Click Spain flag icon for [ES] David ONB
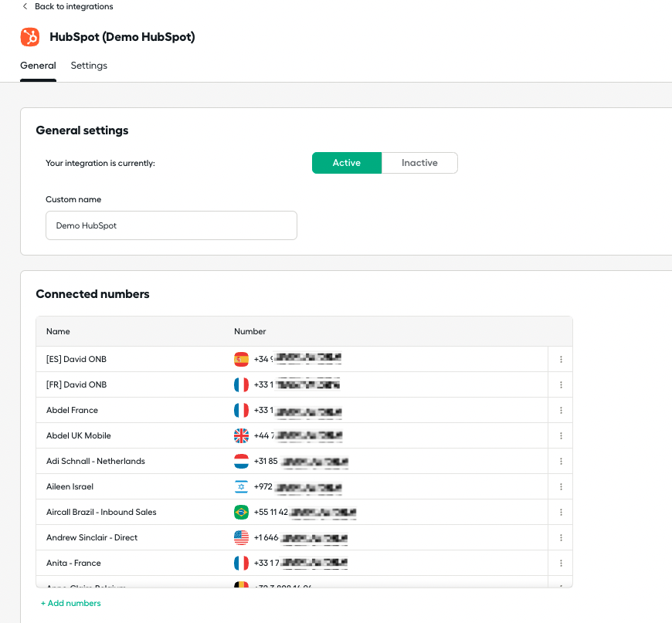Viewport: 672px width, 623px height. 241,359
